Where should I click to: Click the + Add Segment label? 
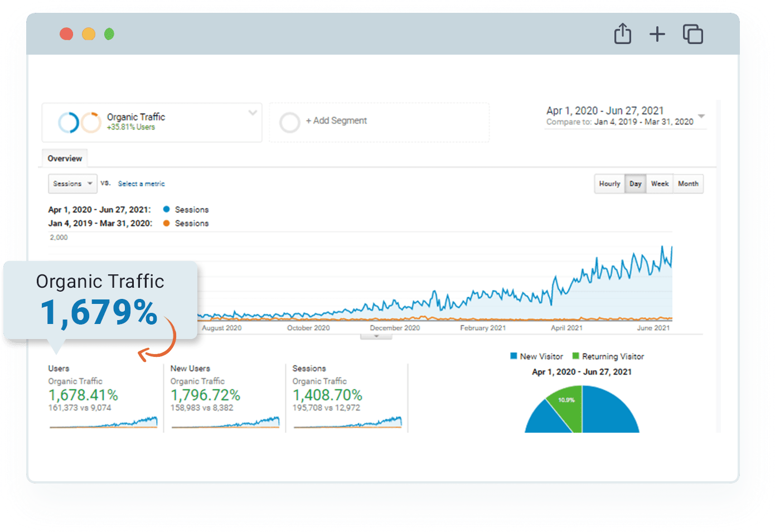click(336, 120)
